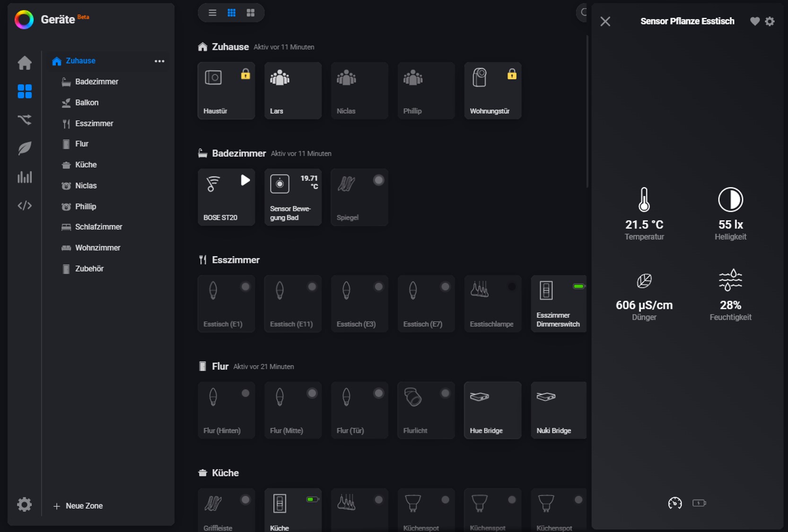788x532 pixels.
Task: Click the colorful Homey ring logo
Action: tap(24, 20)
